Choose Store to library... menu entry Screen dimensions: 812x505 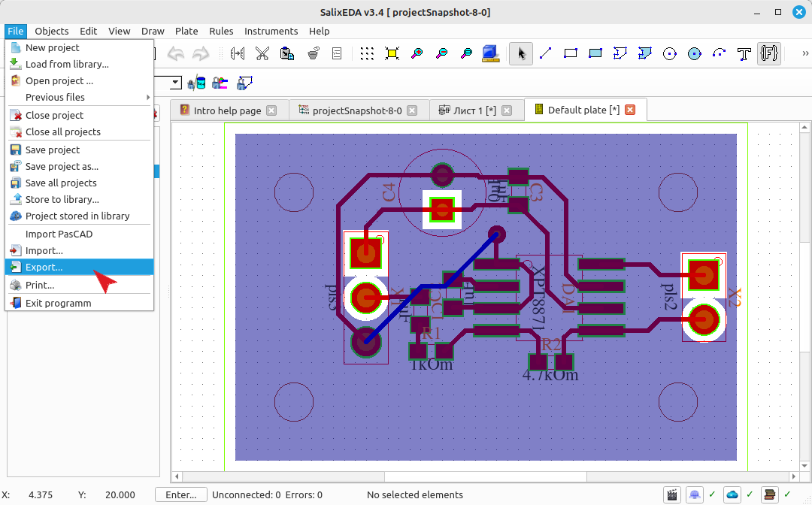click(79, 200)
